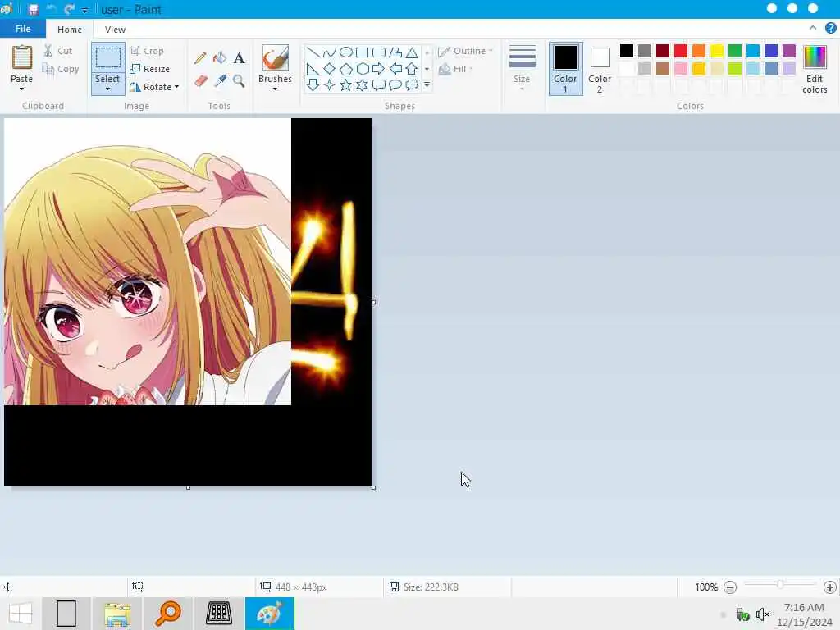Select the Text tool
The image size is (840, 630).
tap(239, 58)
